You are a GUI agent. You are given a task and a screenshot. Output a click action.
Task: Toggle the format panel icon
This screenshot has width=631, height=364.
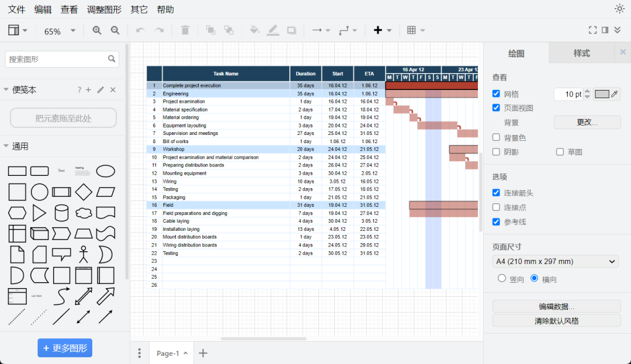(605, 30)
